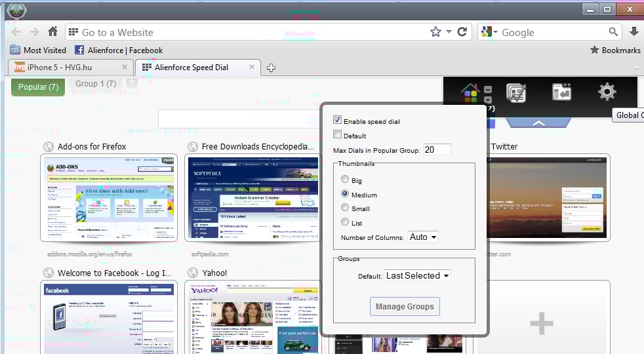Open the bookmark star dropdown arrow
This screenshot has width=644, height=354.
(x=449, y=31)
